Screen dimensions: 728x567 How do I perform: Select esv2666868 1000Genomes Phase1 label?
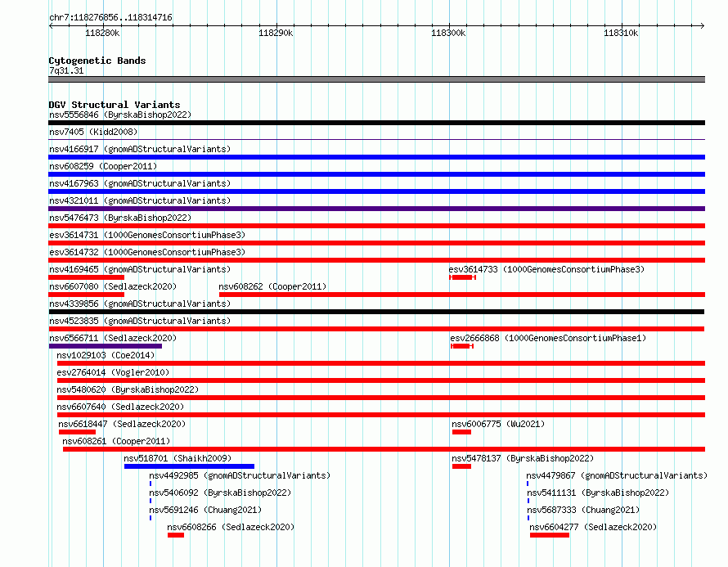coord(548,338)
